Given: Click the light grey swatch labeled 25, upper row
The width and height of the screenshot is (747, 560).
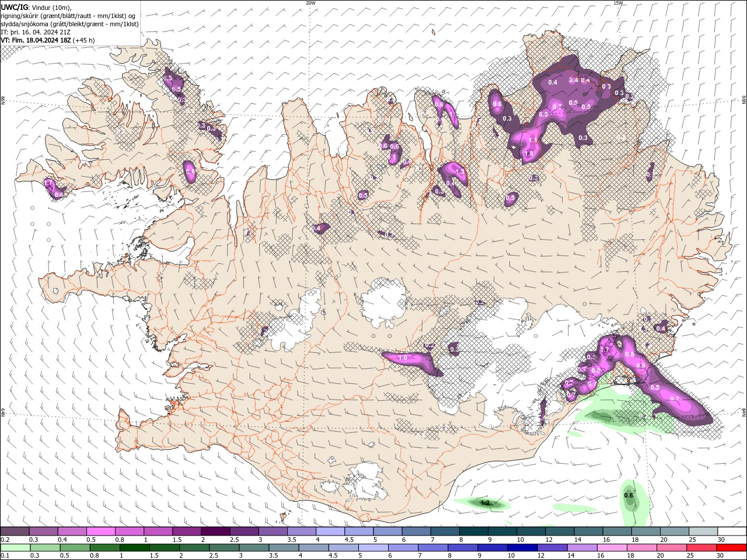Looking at the screenshot, I should (703, 531).
